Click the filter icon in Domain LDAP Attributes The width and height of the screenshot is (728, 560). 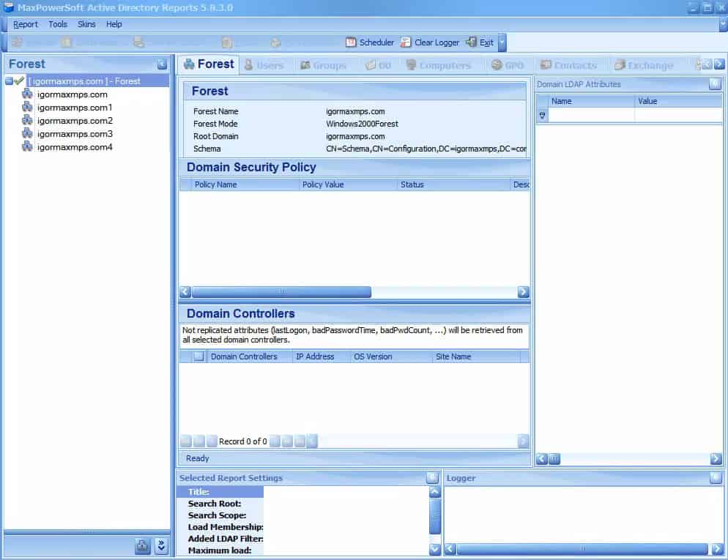point(542,116)
